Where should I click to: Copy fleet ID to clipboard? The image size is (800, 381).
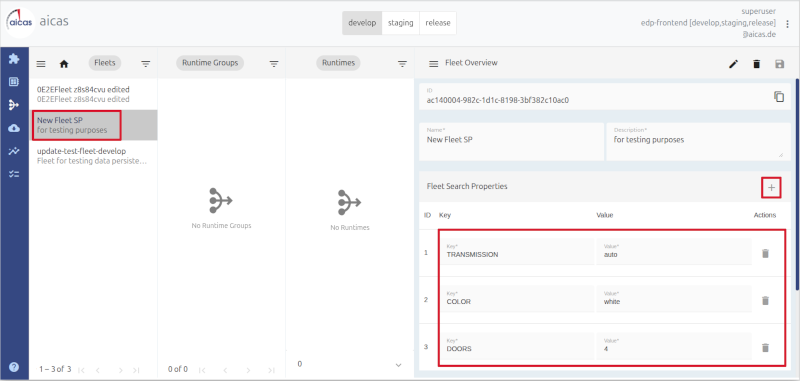[x=779, y=96]
